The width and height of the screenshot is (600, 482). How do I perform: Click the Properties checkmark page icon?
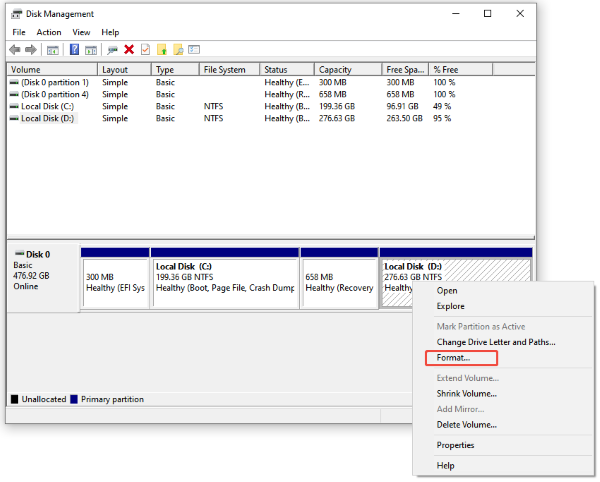pyautogui.click(x=145, y=50)
